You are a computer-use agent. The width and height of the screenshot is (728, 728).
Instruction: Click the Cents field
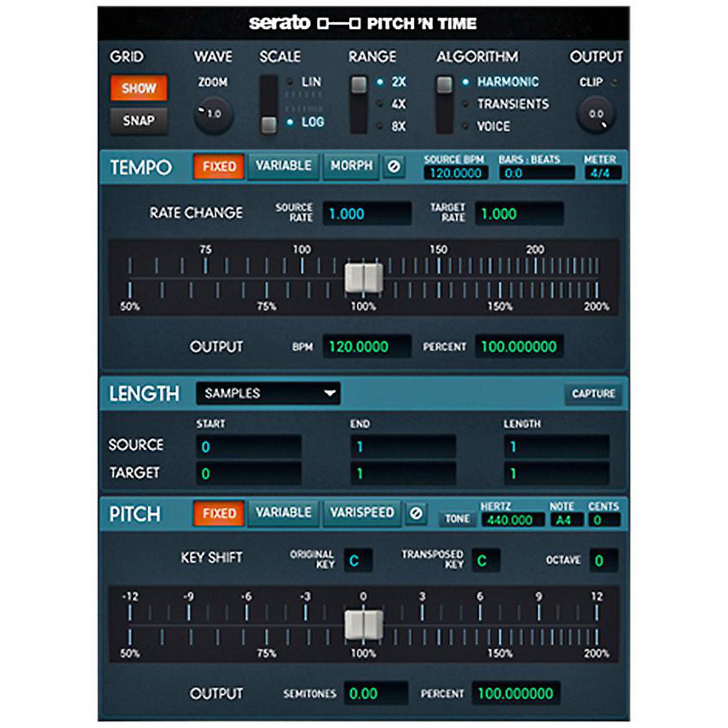pos(604,520)
